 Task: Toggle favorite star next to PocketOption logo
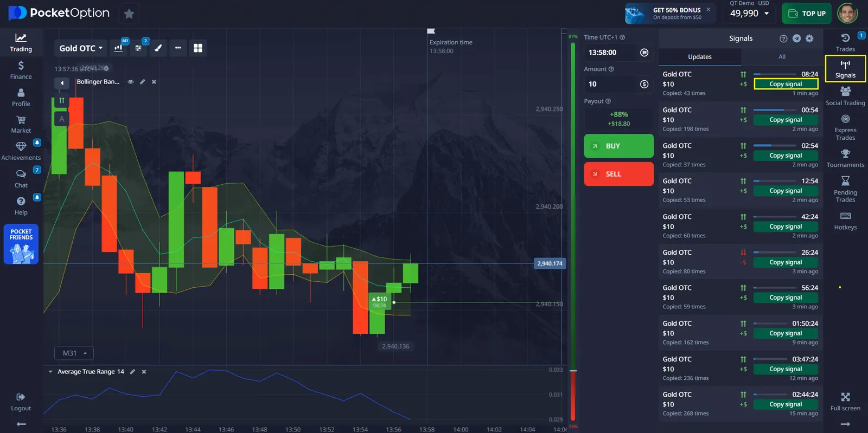pos(129,14)
